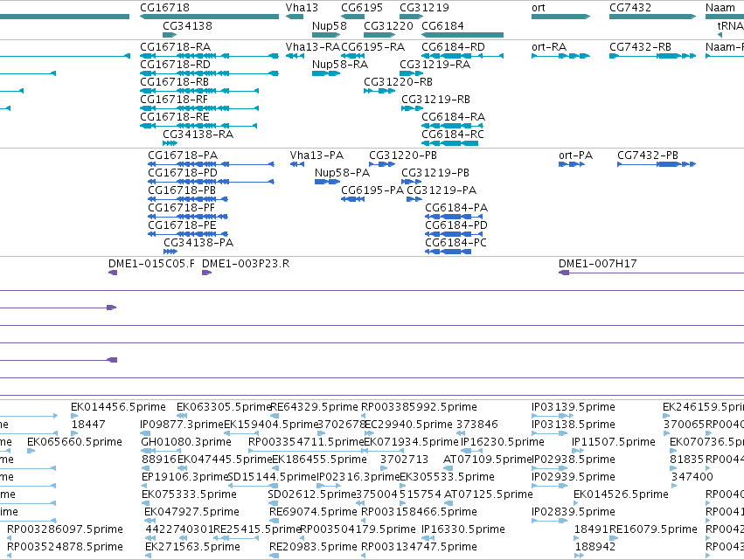Click the CG6195-PA protein label
This screenshot has height=560, width=744.
tap(372, 190)
